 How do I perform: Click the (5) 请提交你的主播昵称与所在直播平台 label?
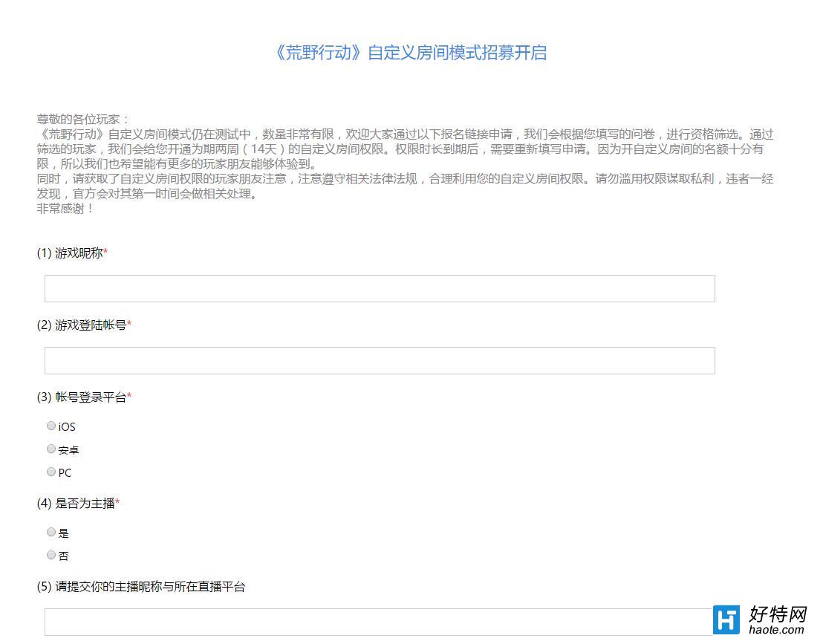point(141,587)
